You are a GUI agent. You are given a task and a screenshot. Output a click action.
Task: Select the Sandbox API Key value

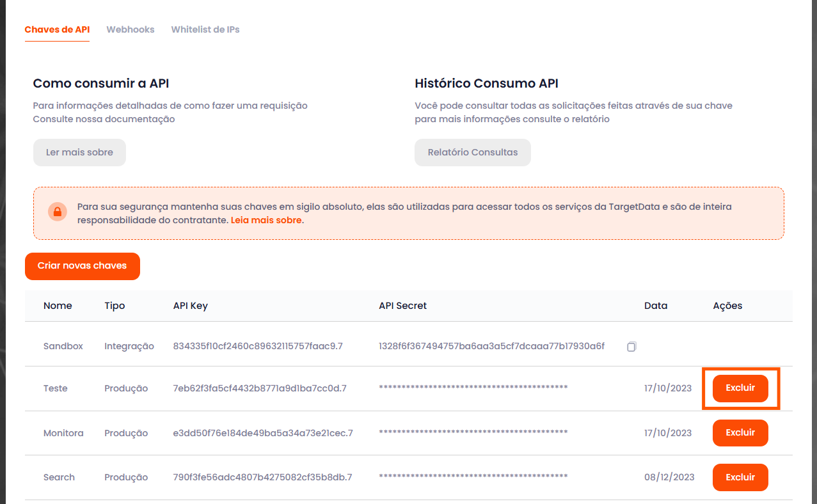pyautogui.click(x=258, y=346)
